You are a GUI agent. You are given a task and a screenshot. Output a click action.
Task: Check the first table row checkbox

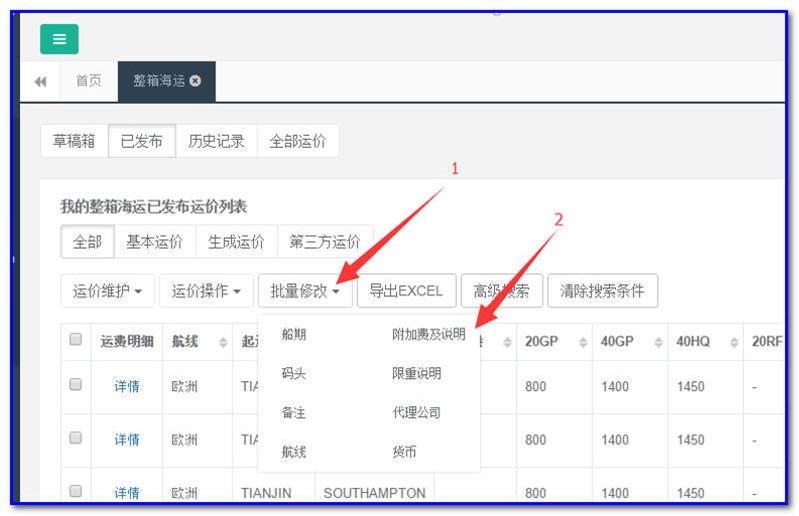[75, 384]
